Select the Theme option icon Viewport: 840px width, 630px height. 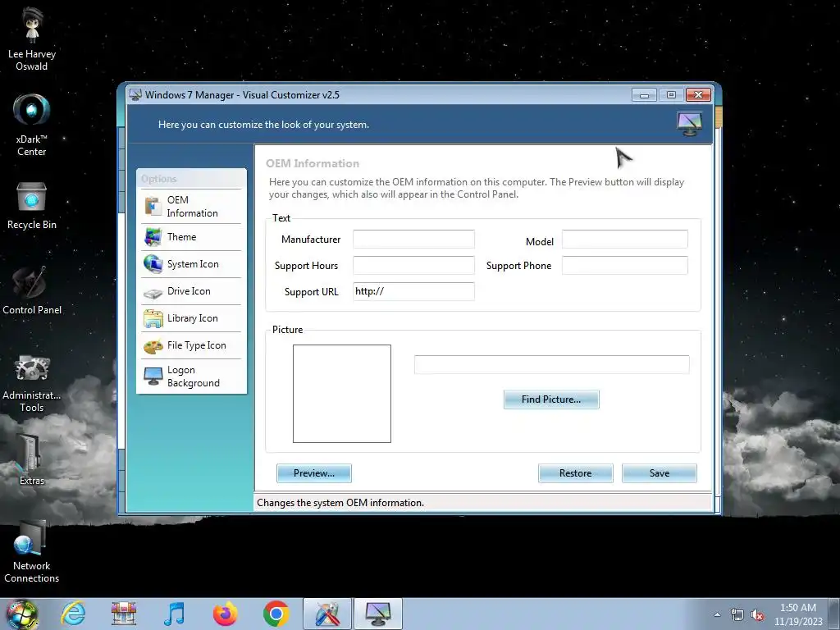(x=153, y=237)
